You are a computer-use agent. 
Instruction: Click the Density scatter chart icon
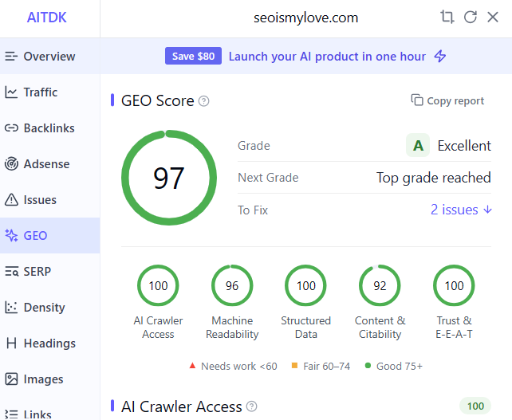(11, 307)
